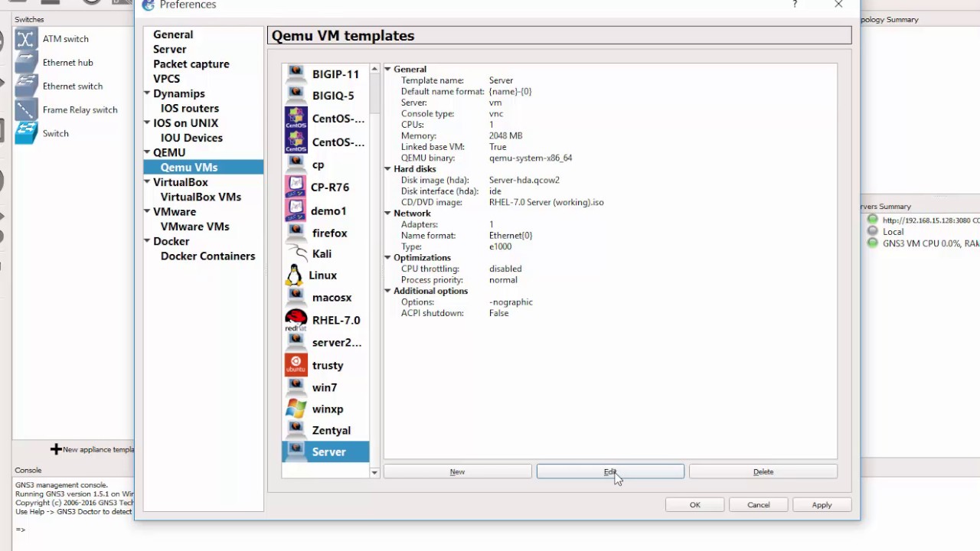Select the firefox template icon
The height and width of the screenshot is (551, 980).
pyautogui.click(x=296, y=233)
